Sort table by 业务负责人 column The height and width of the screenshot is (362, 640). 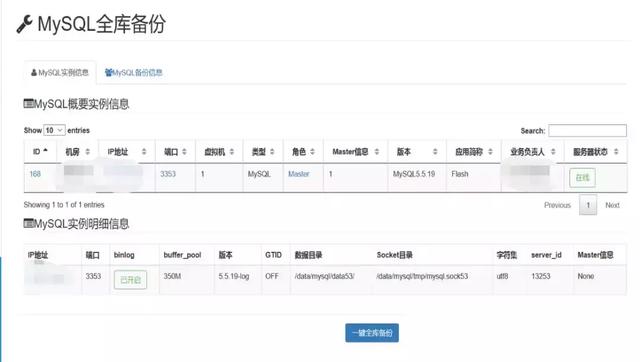533,152
